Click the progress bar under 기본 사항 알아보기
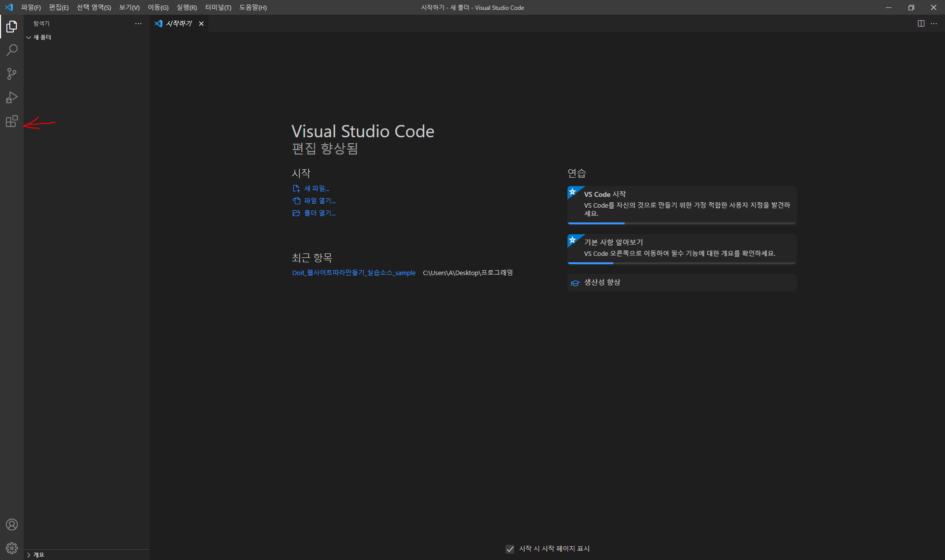Screen dimensions: 945x560 tap(682, 263)
